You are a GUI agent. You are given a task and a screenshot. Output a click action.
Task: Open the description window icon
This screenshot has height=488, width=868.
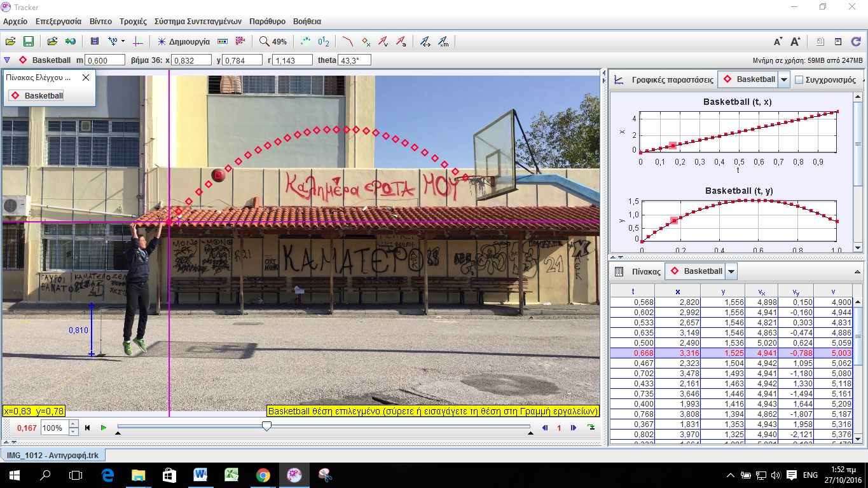838,41
